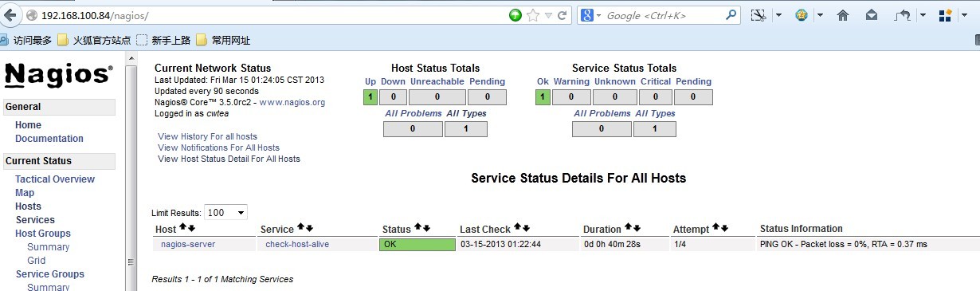This screenshot has height=291, width=980.
Task: Sort Status column descending
Action: tap(426, 228)
